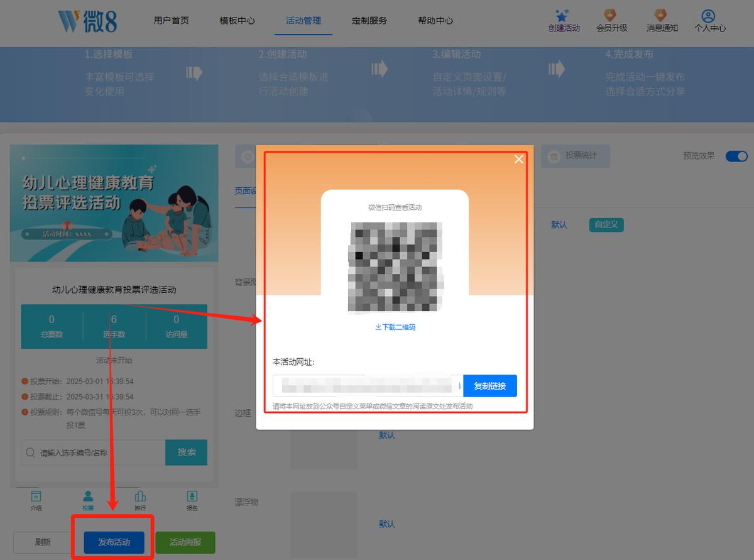The width and height of the screenshot is (754, 560).
Task: Open 定制服务 menu
Action: click(x=369, y=21)
